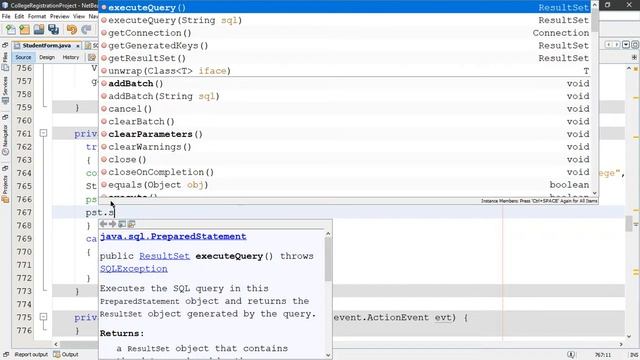Open the editor documents dropdown list

[x=626, y=44]
